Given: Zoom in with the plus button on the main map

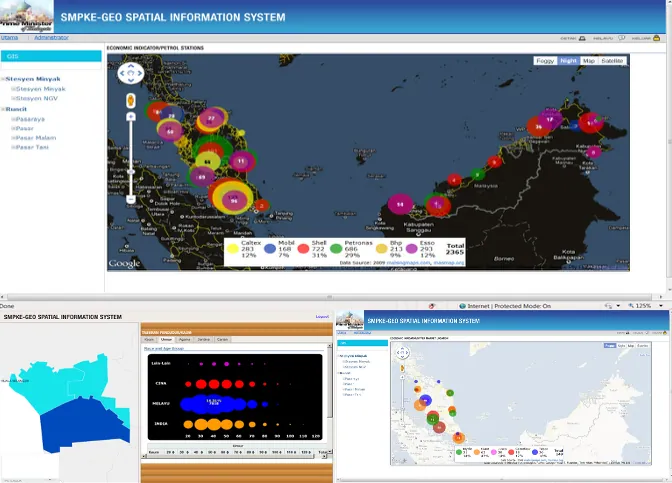Looking at the screenshot, I should pos(131,117).
